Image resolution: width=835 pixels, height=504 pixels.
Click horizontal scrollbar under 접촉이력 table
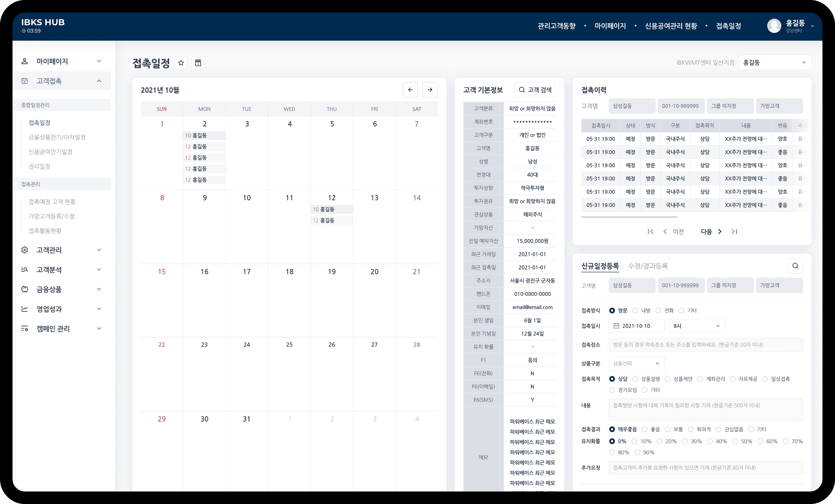coord(629,217)
